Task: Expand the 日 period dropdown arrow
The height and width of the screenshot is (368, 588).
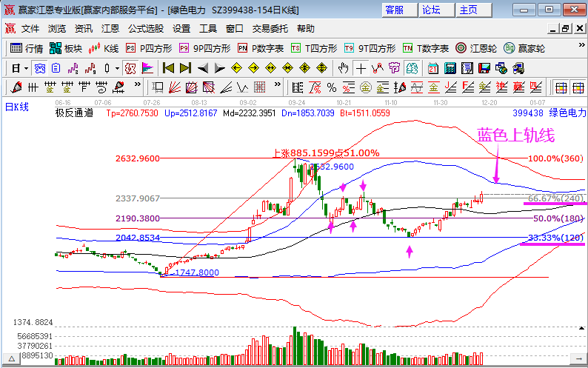Action: (26, 68)
